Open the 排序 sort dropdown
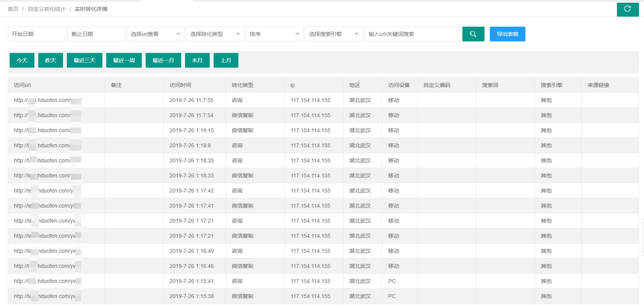644x305 pixels. [x=274, y=34]
